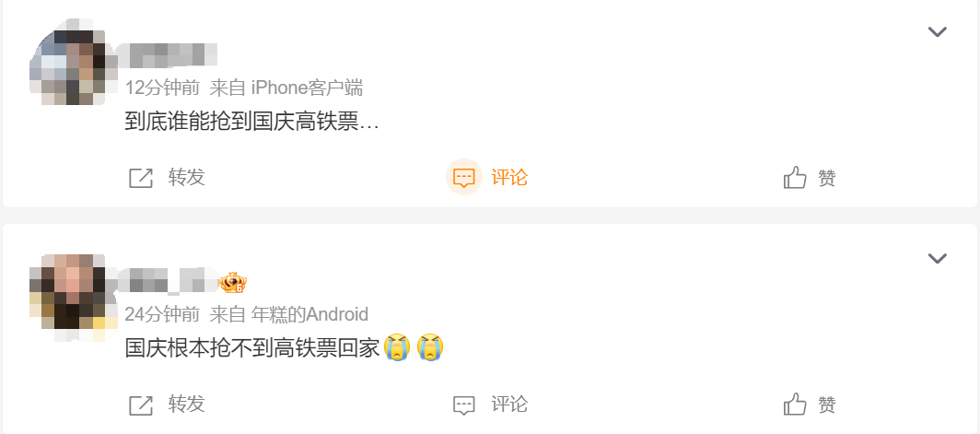Click the crown badge beside the second username
Viewport: 980px width, 434px height.
pos(234,283)
